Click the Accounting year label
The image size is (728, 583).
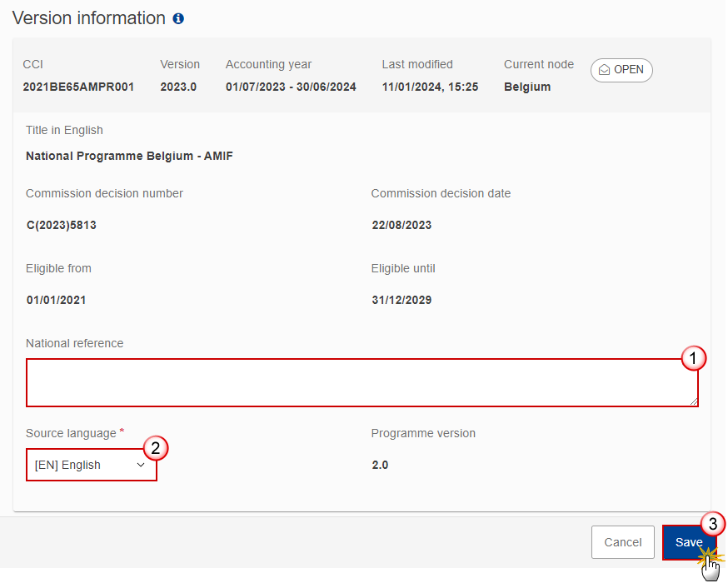point(268,64)
